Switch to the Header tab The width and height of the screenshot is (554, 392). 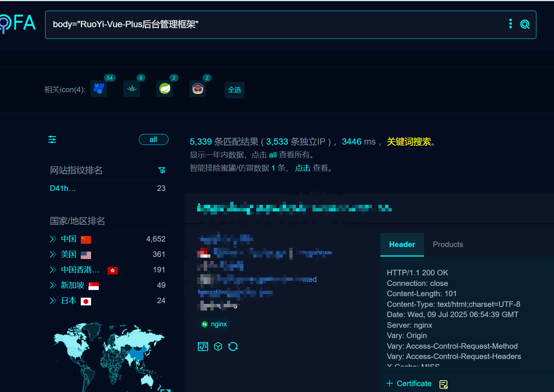pyautogui.click(x=402, y=244)
